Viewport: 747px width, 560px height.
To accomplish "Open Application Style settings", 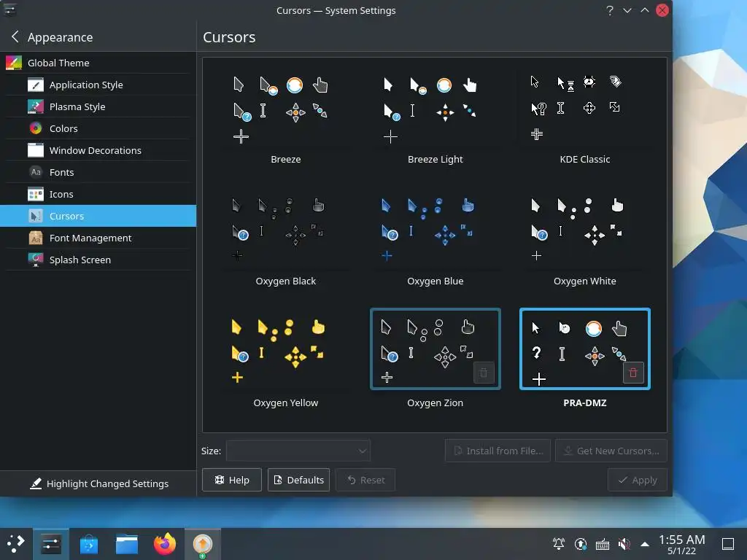I will tap(98, 85).
